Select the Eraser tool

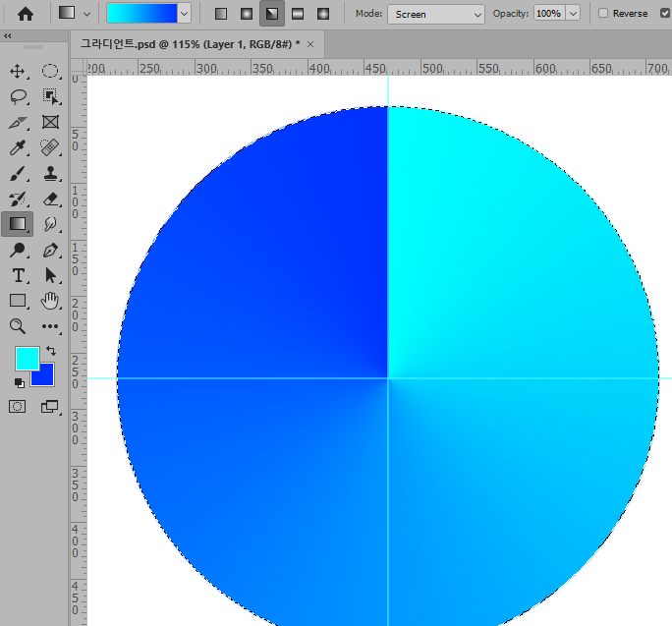[x=50, y=199]
